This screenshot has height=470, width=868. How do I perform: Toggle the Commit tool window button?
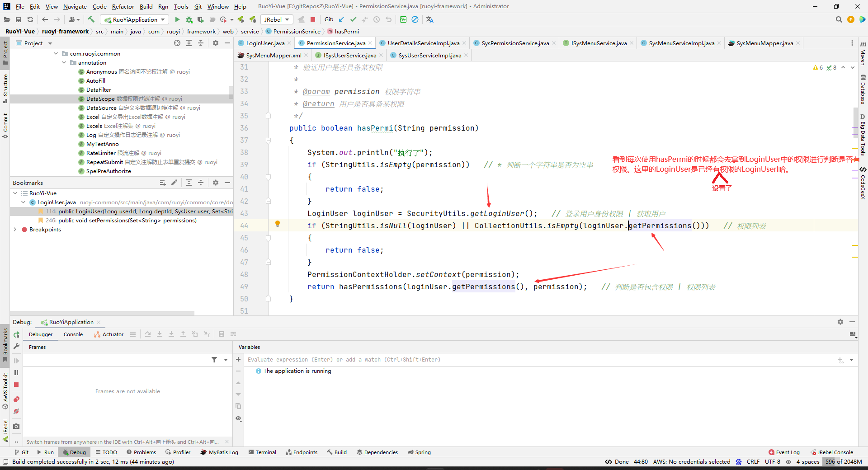point(5,126)
